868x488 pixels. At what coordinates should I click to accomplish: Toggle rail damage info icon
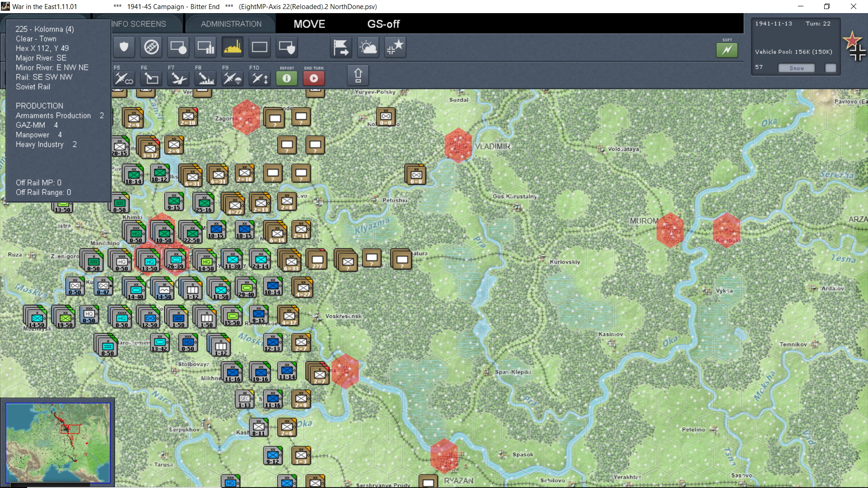pos(151,47)
